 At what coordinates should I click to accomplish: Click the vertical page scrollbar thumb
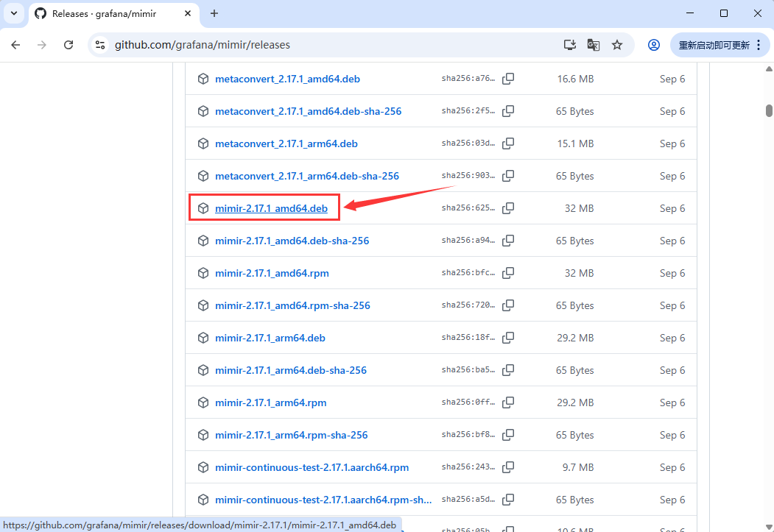[769, 110]
